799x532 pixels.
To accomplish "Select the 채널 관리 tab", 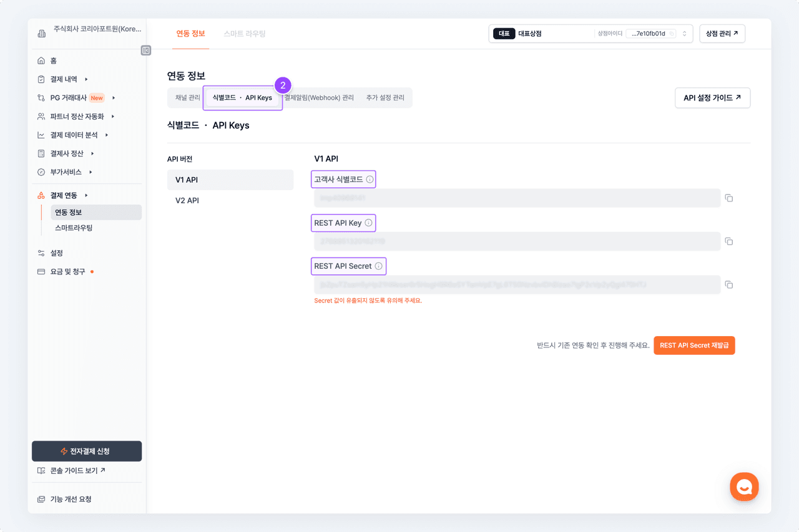I will click(187, 98).
